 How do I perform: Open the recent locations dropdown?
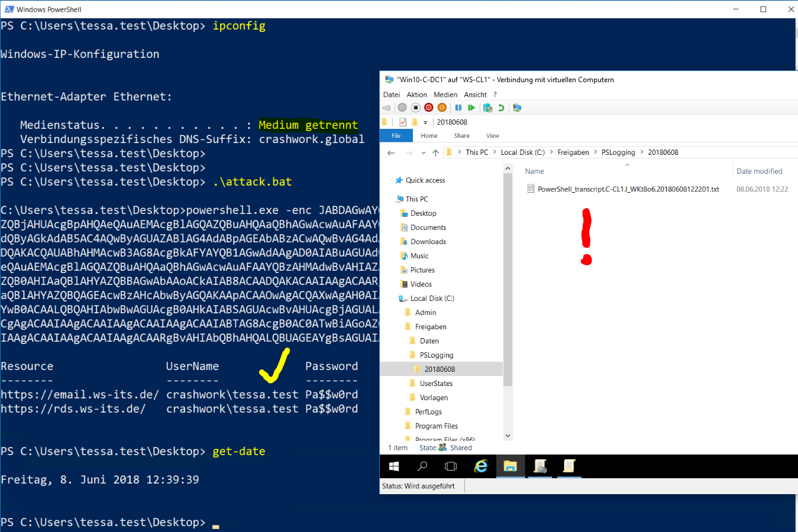tap(423, 153)
